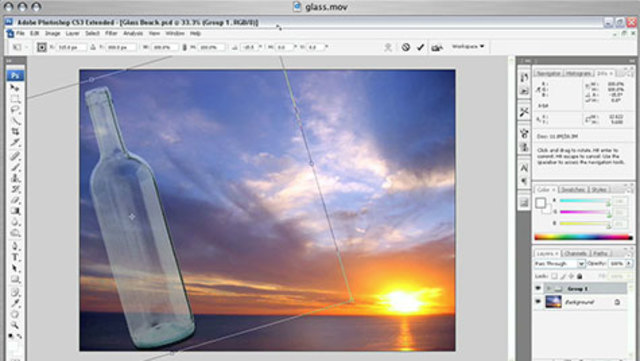Open the tool preset picker in options bar
The image size is (640, 361).
(20, 47)
